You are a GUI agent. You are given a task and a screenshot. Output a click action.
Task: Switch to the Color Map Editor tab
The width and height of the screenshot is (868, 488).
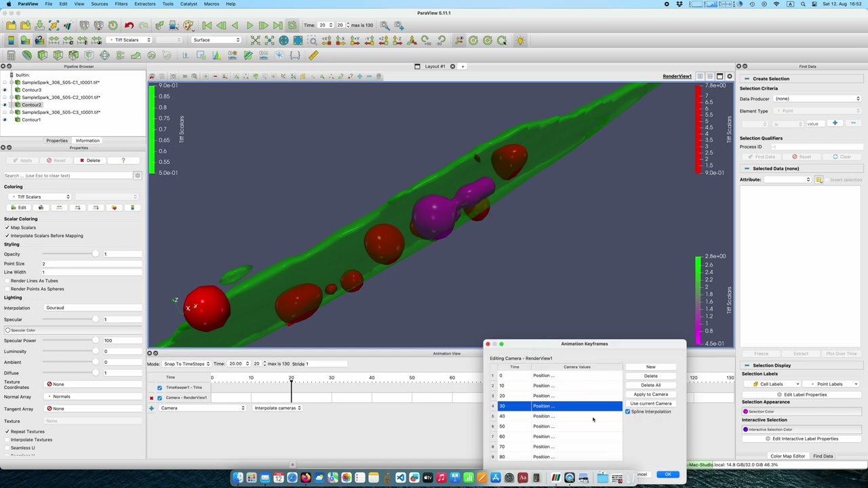787,456
